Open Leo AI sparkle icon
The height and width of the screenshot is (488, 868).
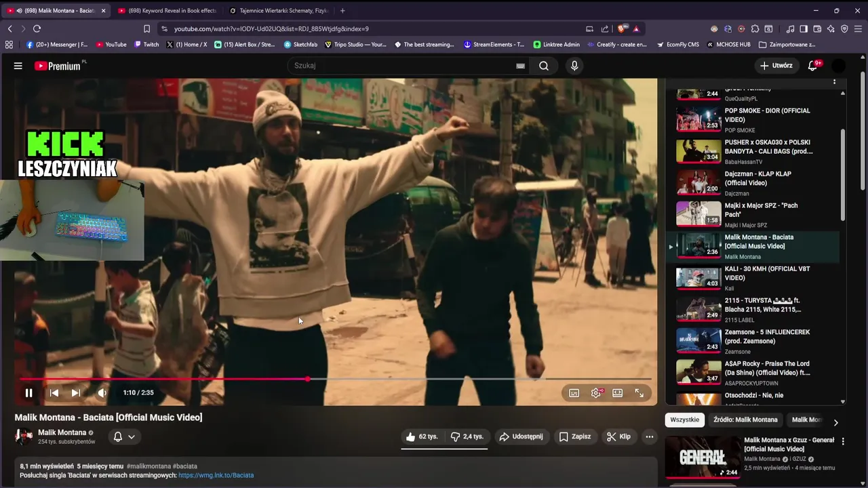831,28
